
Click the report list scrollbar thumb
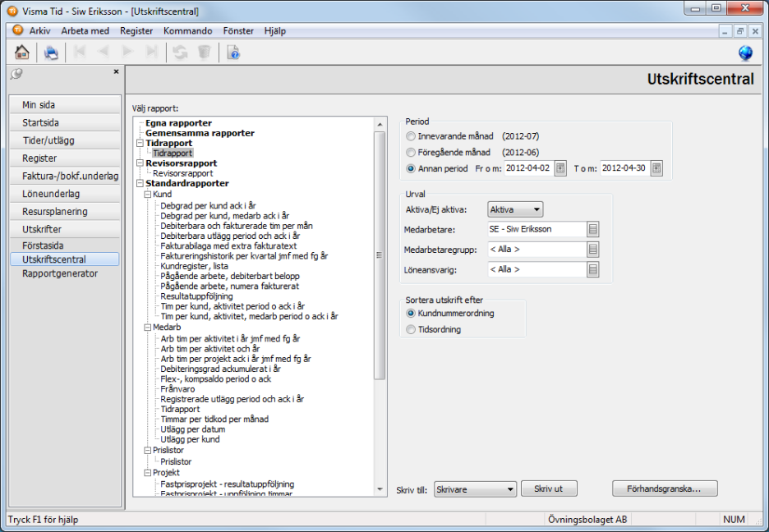coord(379,255)
